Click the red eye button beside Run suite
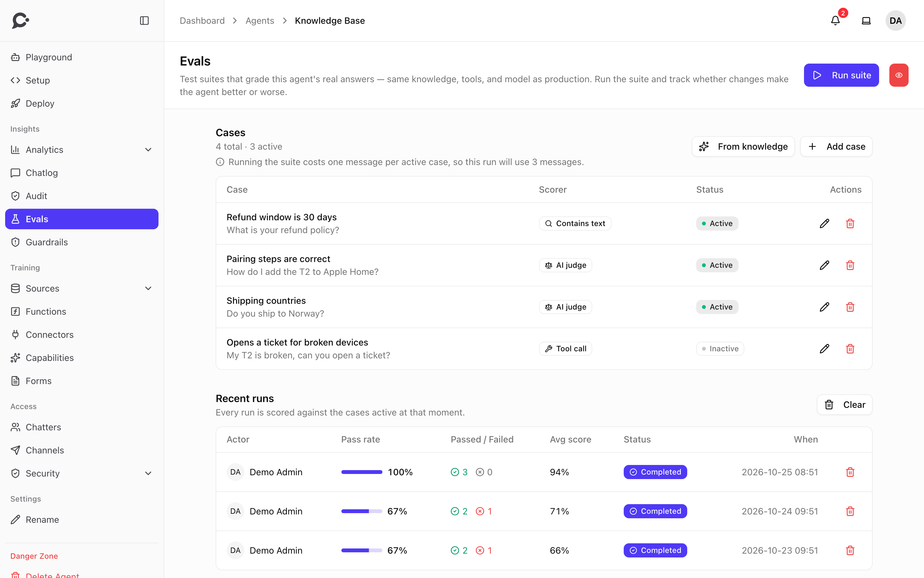Viewport: 924px width, 578px height. coord(899,75)
